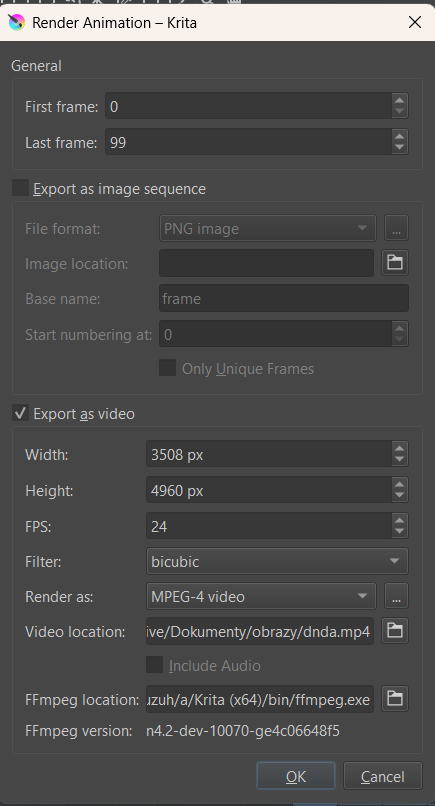Decrease First frame value with down arrow

pos(400,112)
